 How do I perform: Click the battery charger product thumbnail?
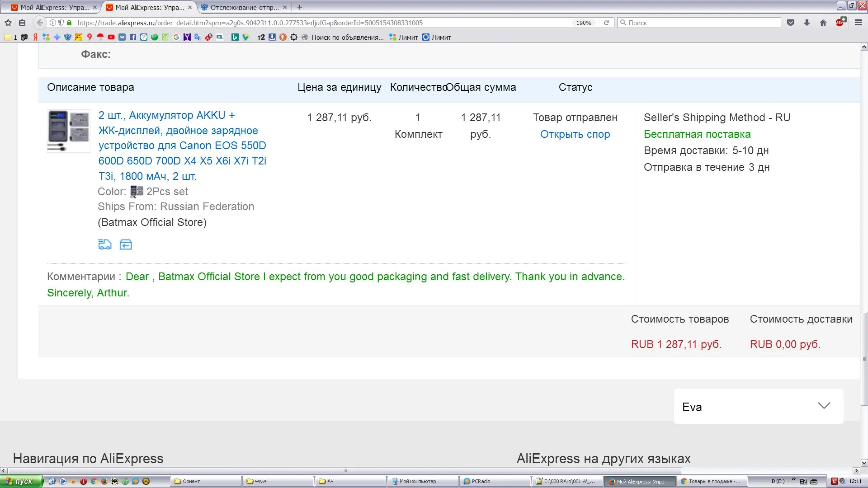69,131
